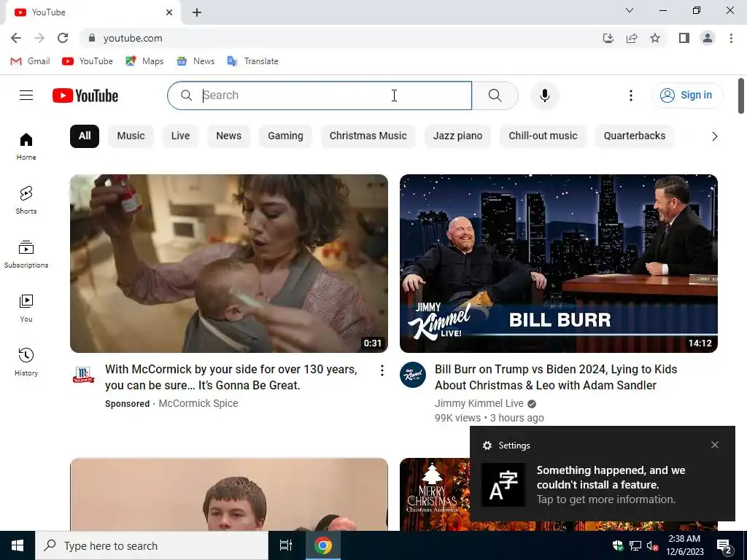Click the Sign in button

687,96
